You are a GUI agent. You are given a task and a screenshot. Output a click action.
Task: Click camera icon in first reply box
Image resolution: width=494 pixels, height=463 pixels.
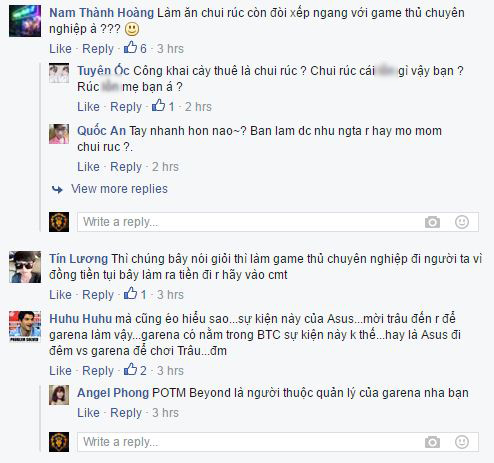tap(432, 222)
